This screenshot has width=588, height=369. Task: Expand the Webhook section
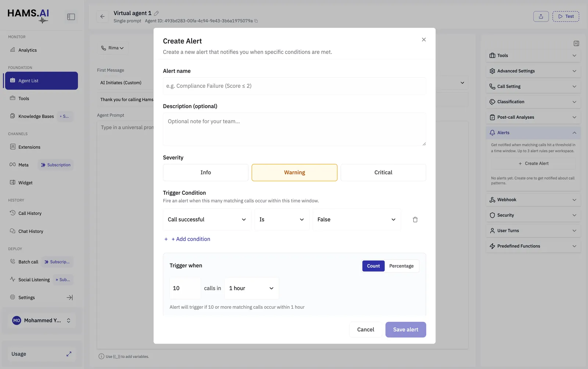coord(533,200)
